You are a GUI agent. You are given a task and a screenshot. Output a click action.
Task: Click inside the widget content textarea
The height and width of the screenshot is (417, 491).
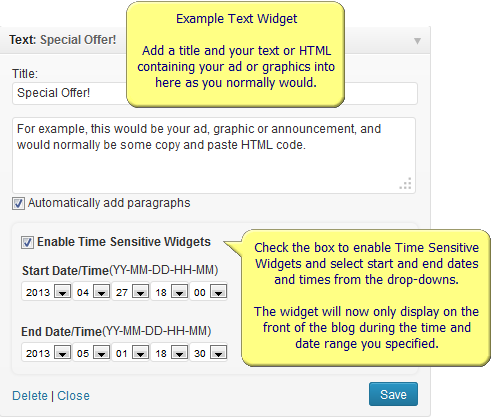(214, 155)
